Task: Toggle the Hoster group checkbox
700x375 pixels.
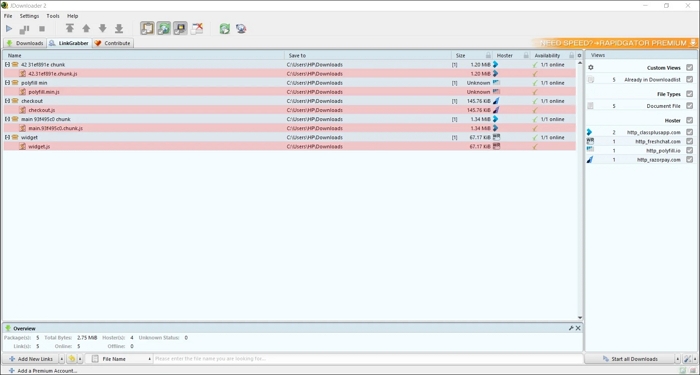Action: coord(690,121)
